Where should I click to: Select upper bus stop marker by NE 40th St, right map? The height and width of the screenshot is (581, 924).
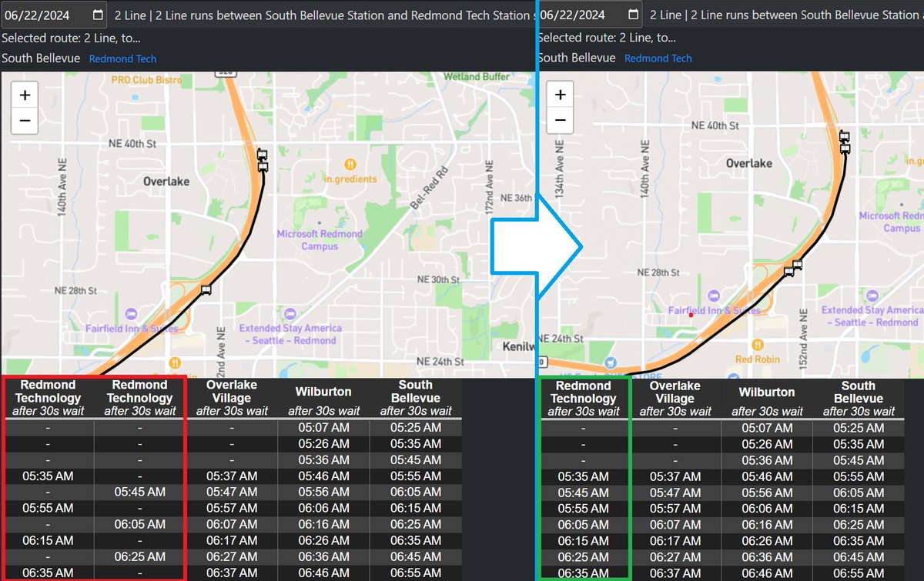click(x=845, y=137)
